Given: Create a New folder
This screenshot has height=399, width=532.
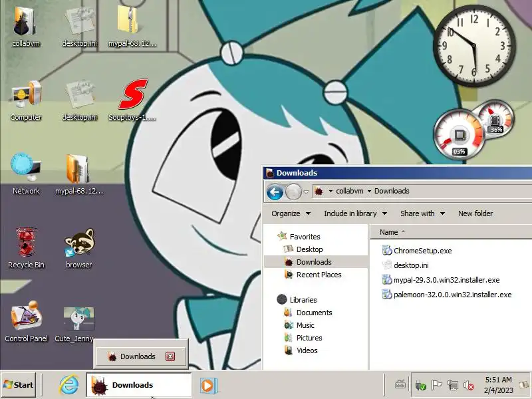Looking at the screenshot, I should (x=475, y=213).
